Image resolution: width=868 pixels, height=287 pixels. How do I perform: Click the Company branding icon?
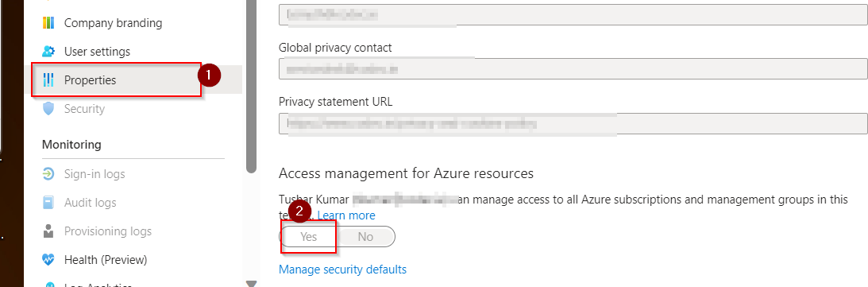[x=48, y=23]
